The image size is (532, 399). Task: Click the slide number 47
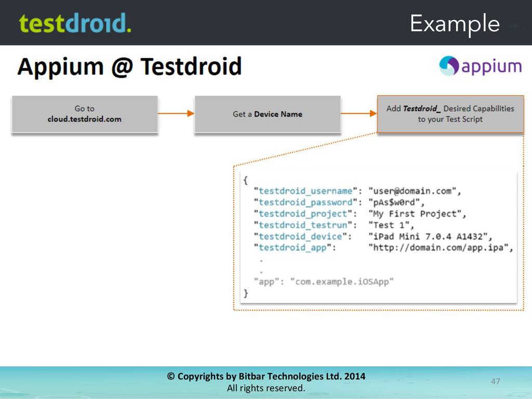click(x=495, y=381)
